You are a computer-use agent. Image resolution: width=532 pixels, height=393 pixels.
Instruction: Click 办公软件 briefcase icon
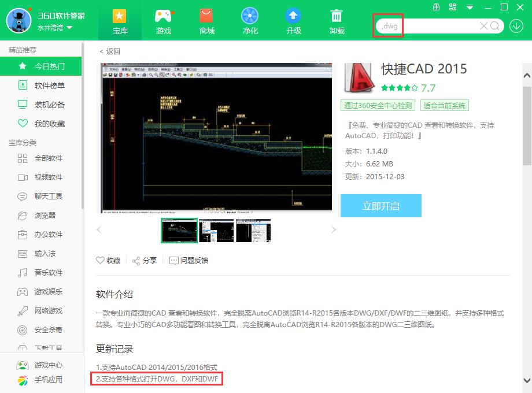(23, 234)
